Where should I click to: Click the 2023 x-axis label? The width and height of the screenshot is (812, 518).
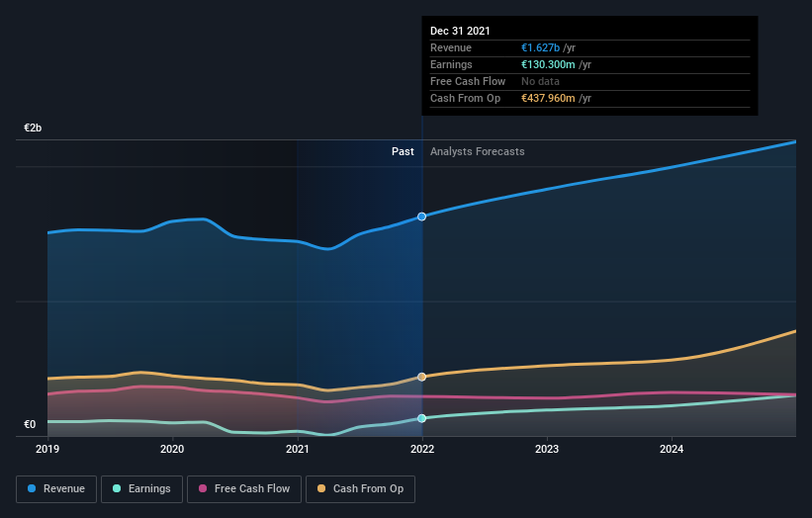coord(547,449)
